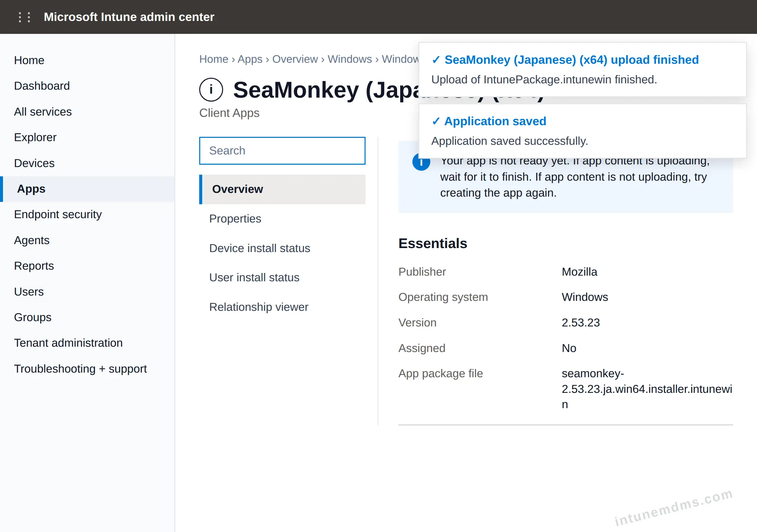Click SeaMonkey upload finished notification title

click(571, 60)
